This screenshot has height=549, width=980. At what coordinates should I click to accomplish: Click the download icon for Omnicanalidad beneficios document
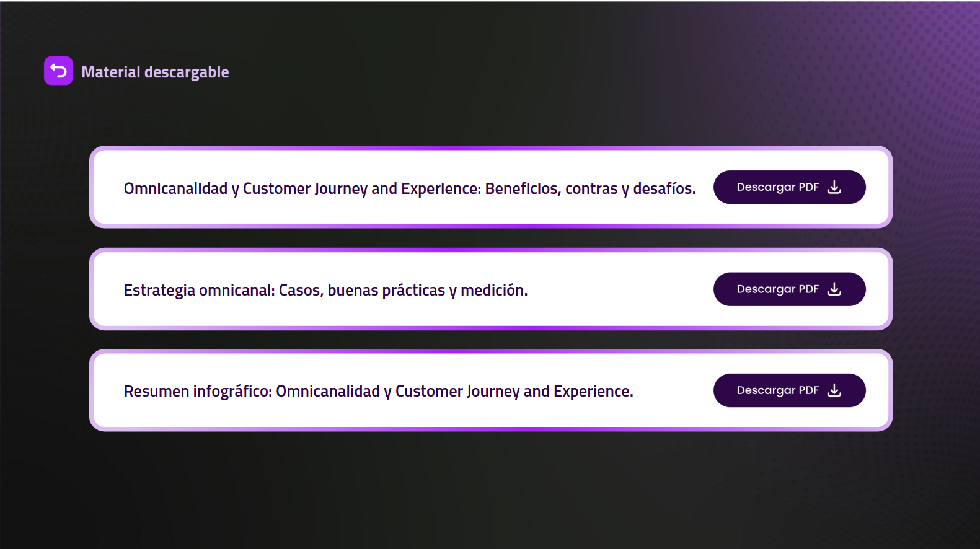click(x=834, y=187)
